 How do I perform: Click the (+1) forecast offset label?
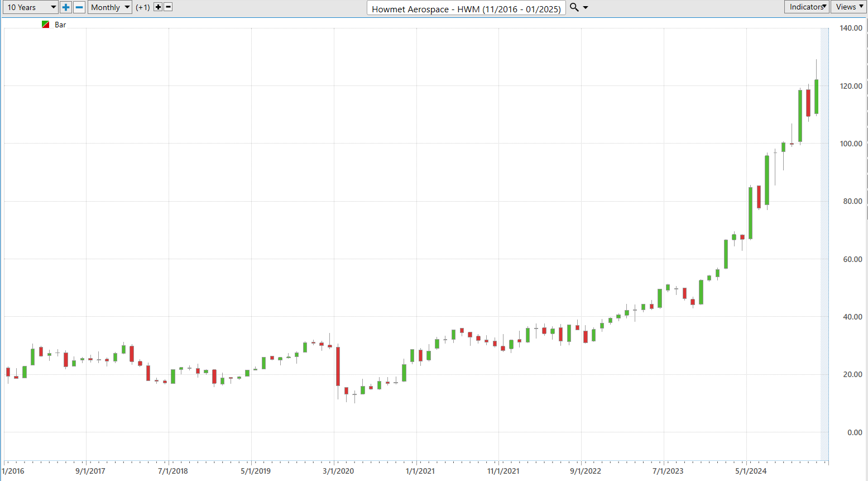pos(143,7)
